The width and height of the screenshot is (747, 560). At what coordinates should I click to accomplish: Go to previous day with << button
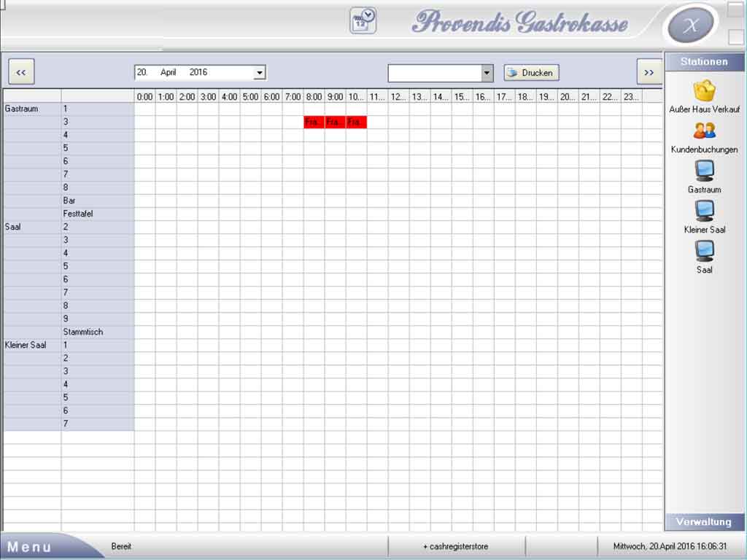(21, 72)
